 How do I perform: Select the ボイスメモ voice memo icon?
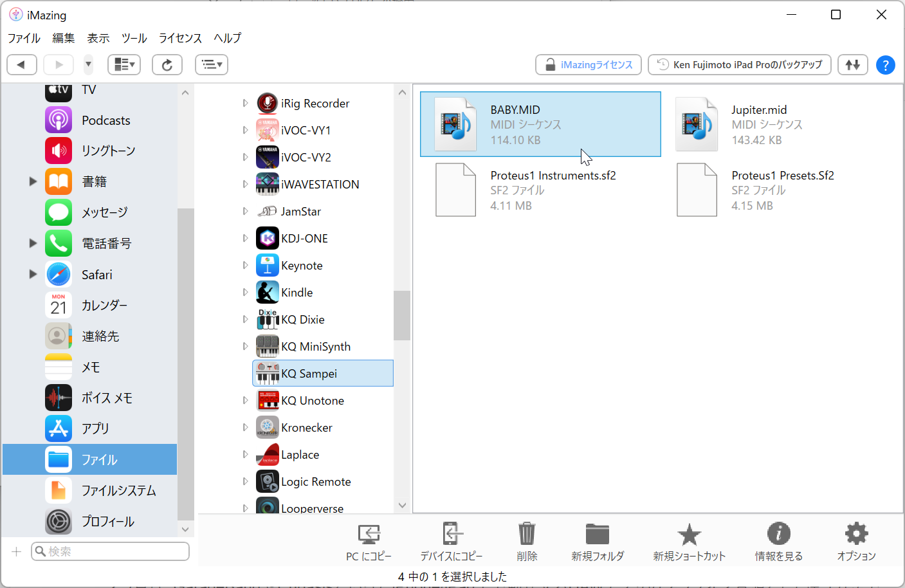59,398
